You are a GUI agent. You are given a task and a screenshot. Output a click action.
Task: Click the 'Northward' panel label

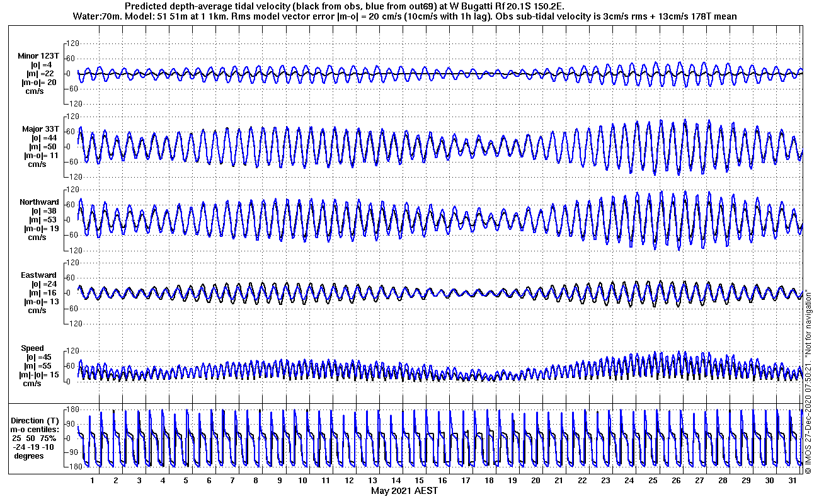pyautogui.click(x=39, y=202)
